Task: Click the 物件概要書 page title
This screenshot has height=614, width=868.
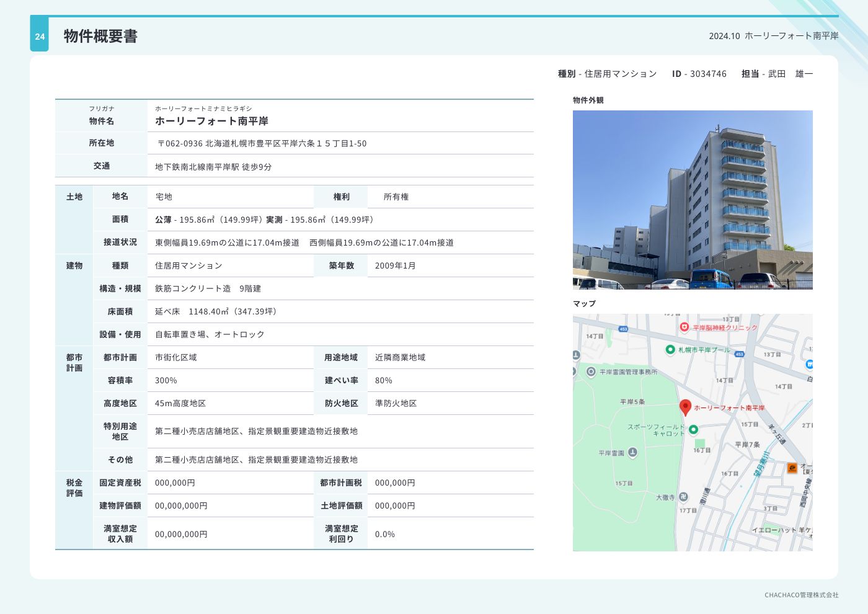Action: point(100,37)
